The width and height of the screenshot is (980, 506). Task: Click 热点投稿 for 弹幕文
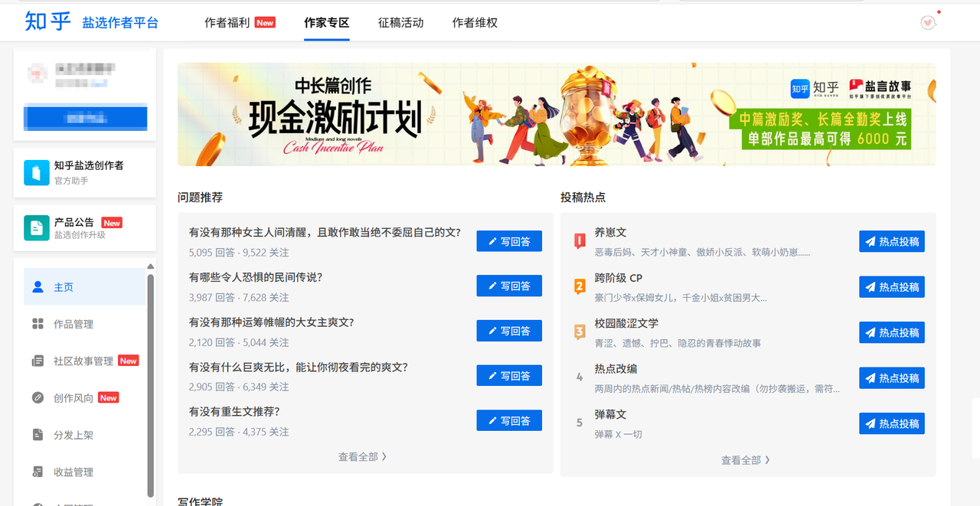click(x=892, y=423)
